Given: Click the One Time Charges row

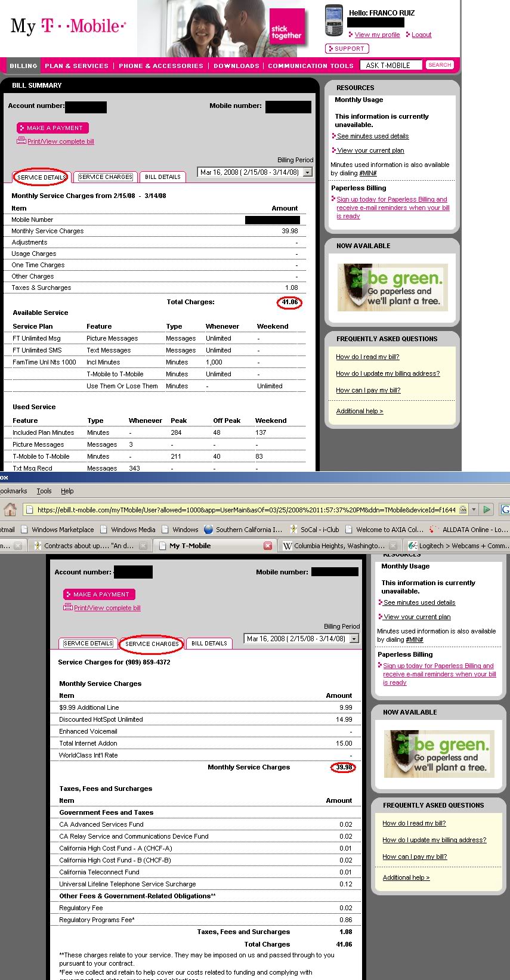Looking at the screenshot, I should [x=155, y=265].
